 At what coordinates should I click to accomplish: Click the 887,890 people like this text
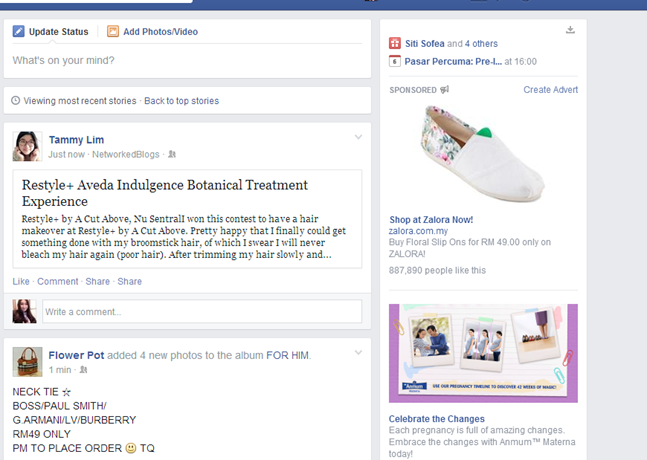[x=437, y=270]
